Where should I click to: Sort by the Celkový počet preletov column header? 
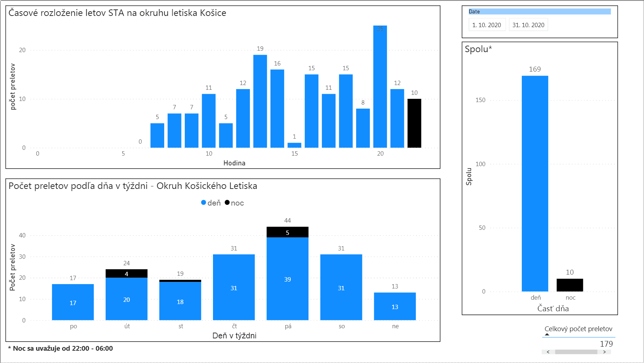pyautogui.click(x=578, y=329)
